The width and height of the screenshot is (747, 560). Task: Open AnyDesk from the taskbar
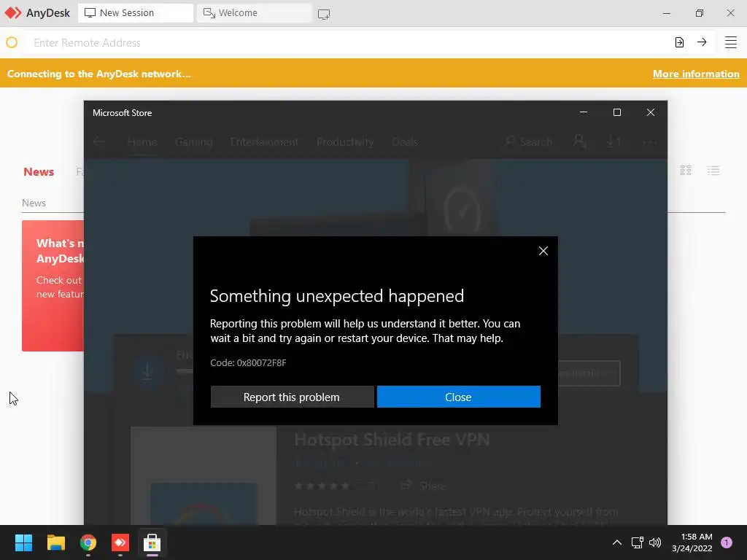(120, 542)
